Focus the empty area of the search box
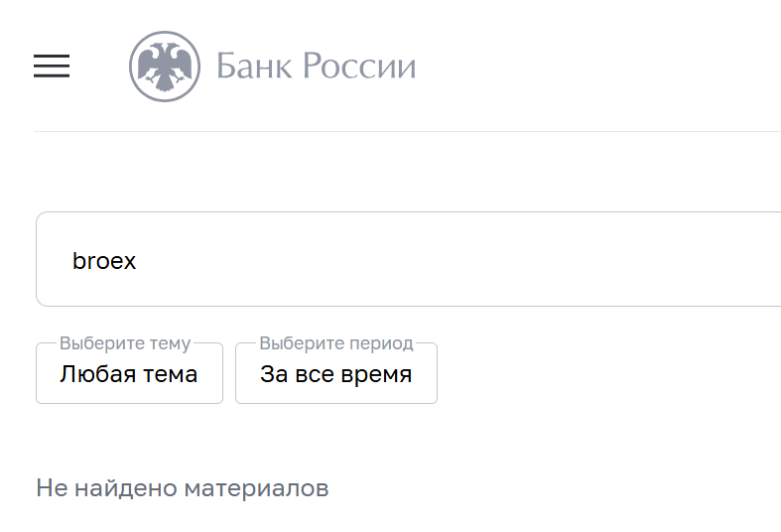Viewport: 781px width, 532px height. pos(496,260)
